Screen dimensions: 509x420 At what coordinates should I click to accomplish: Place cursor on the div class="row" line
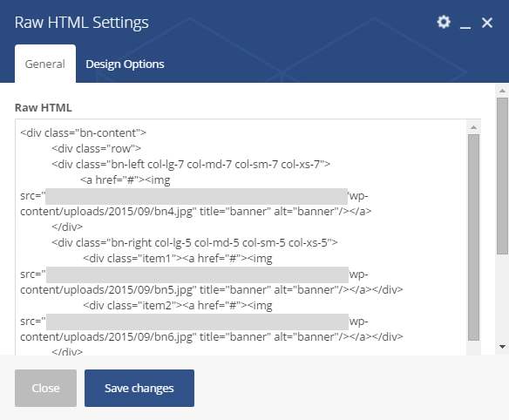[x=96, y=148]
